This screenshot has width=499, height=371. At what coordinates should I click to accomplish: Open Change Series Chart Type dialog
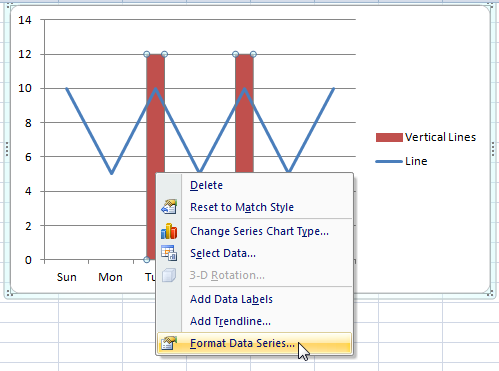259,231
